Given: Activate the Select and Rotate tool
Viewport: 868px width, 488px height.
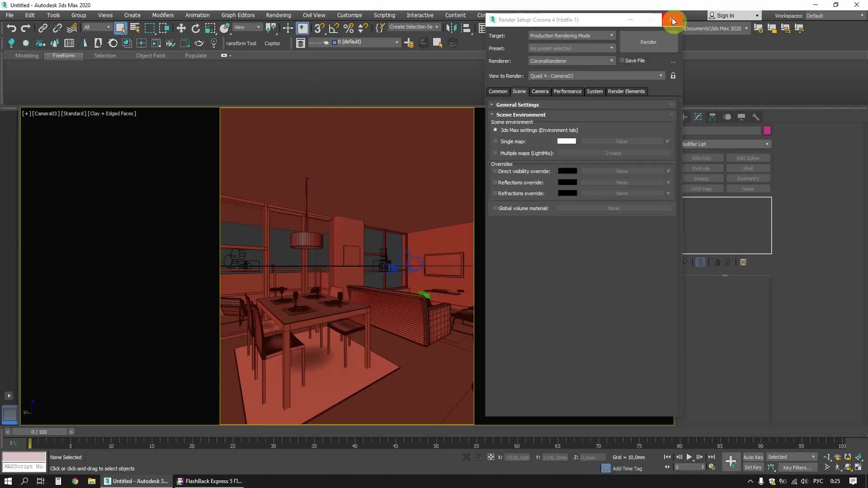Looking at the screenshot, I should [x=195, y=28].
